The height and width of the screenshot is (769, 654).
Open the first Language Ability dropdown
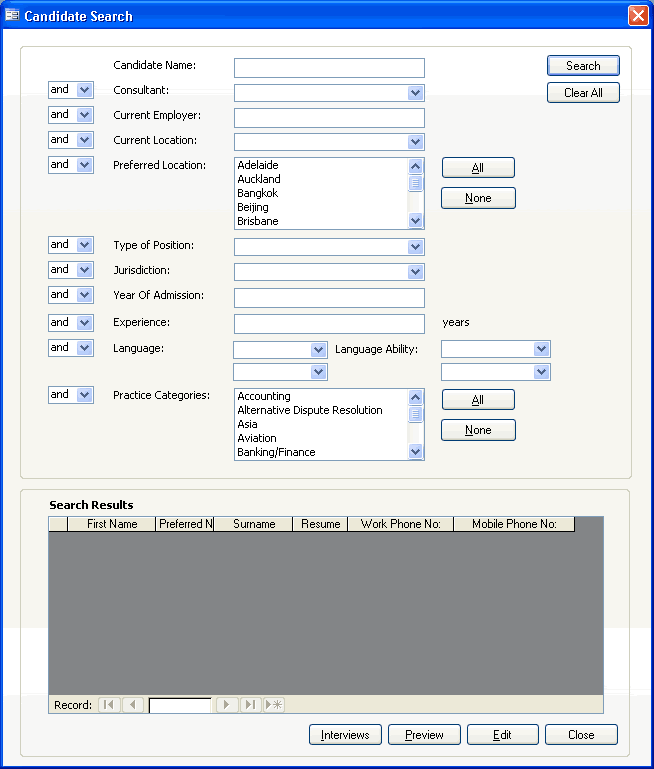[541, 349]
